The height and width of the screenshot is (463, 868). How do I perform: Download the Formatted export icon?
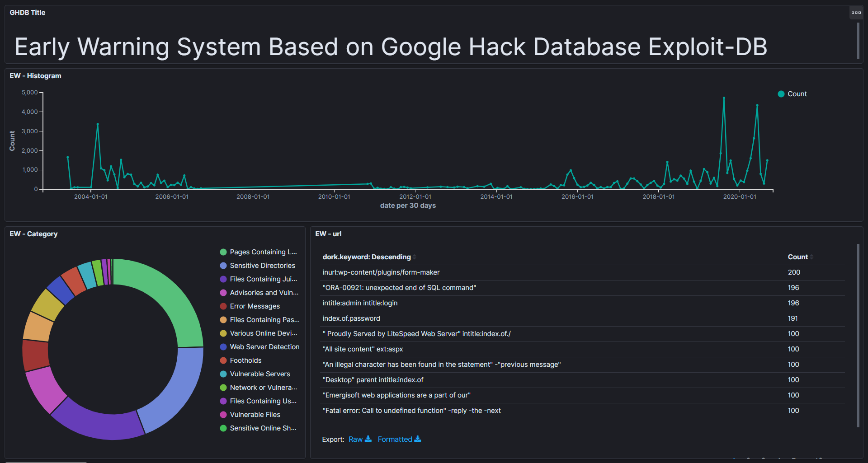[x=418, y=439]
